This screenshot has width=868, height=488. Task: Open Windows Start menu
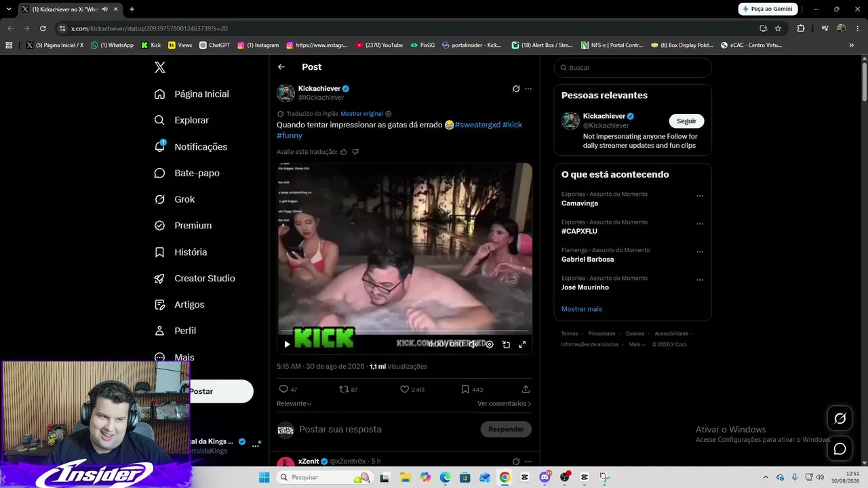(264, 477)
